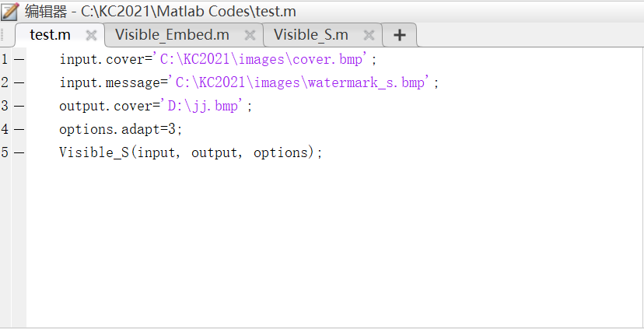
Task: Click the editor pencil icon in title bar
Action: click(10, 11)
